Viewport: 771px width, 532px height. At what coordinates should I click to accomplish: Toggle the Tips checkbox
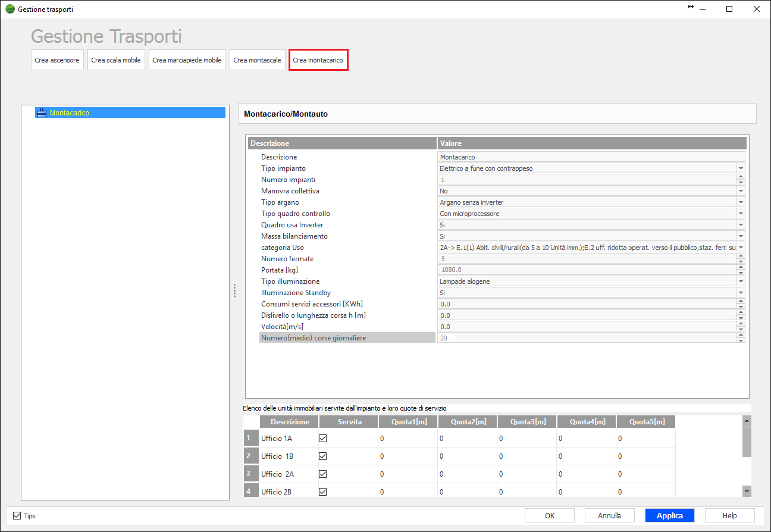(17, 516)
